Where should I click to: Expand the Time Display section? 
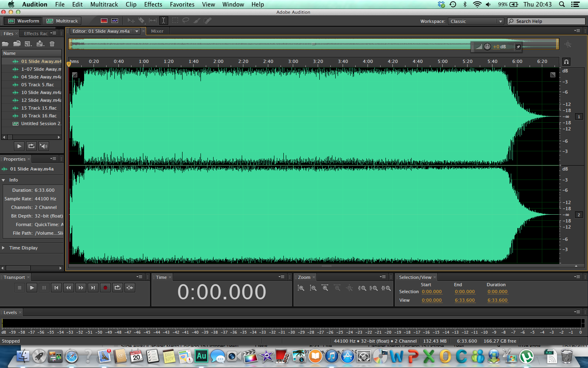4,248
